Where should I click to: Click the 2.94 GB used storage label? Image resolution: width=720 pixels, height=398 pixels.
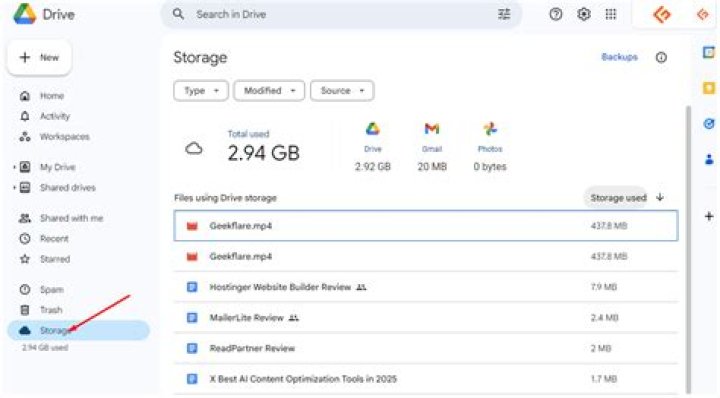(45, 348)
